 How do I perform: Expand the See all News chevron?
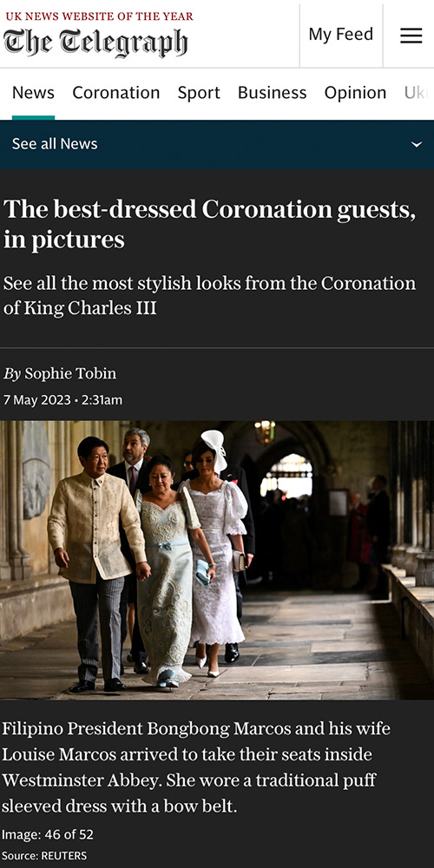pyautogui.click(x=417, y=144)
